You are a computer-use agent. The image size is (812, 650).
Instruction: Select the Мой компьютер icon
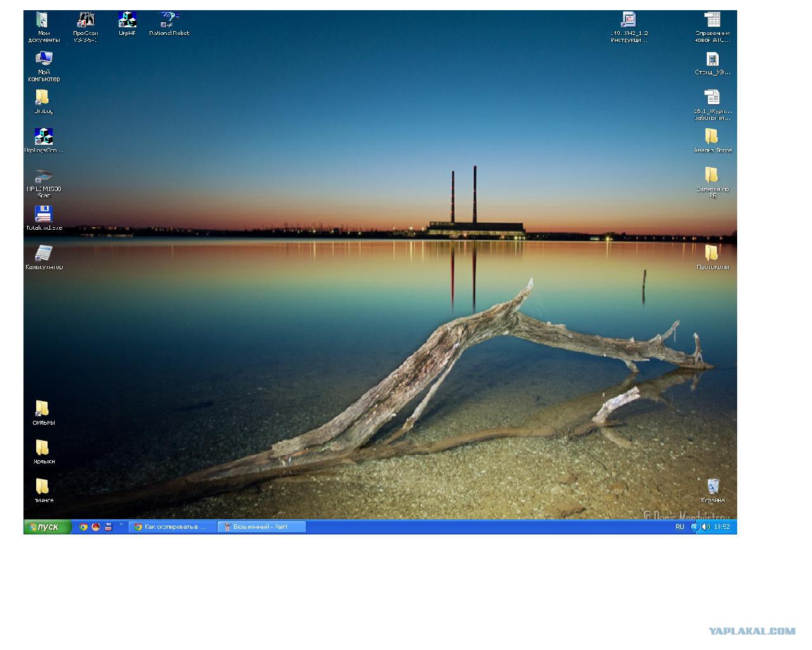43,66
